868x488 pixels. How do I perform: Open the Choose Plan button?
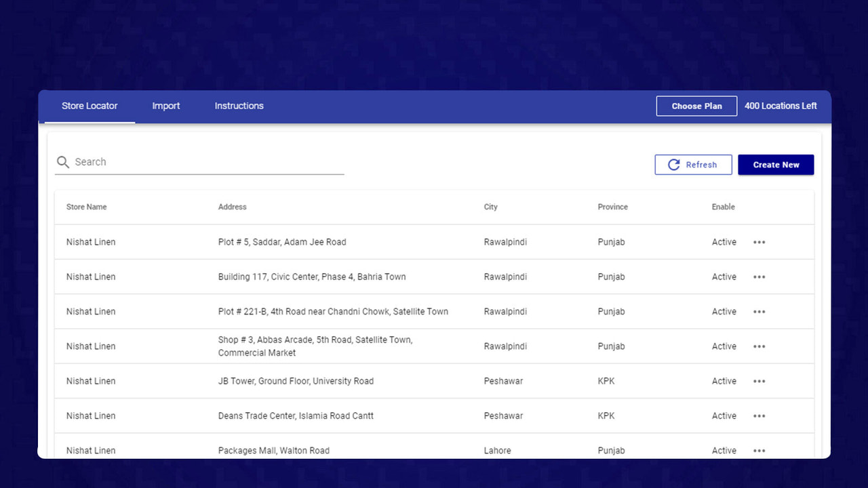click(x=696, y=106)
